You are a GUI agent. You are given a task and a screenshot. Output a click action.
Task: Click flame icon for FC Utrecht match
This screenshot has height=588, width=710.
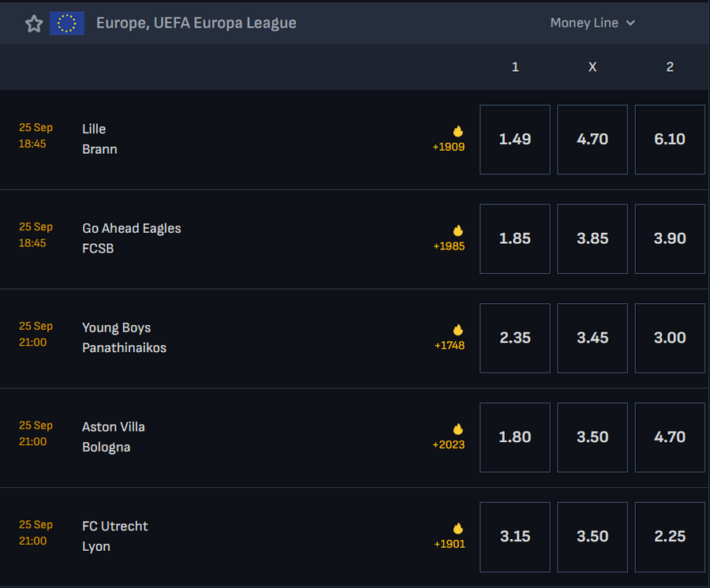458,528
